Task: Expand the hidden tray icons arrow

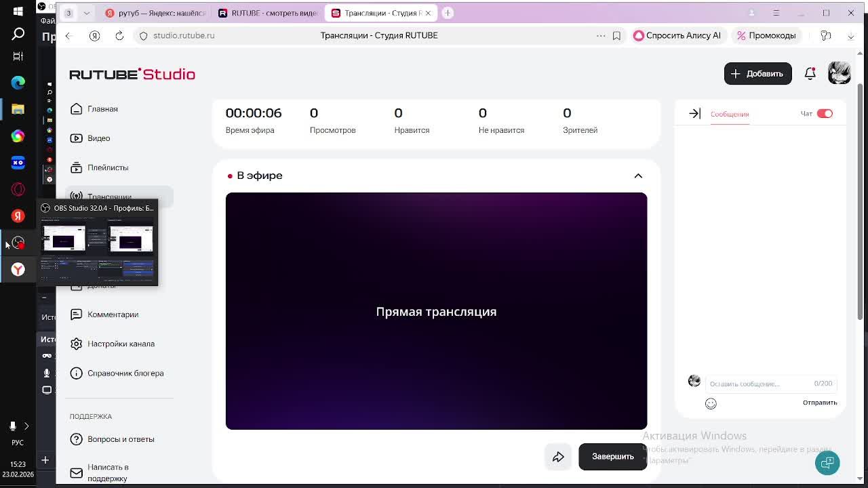Action: (26, 426)
